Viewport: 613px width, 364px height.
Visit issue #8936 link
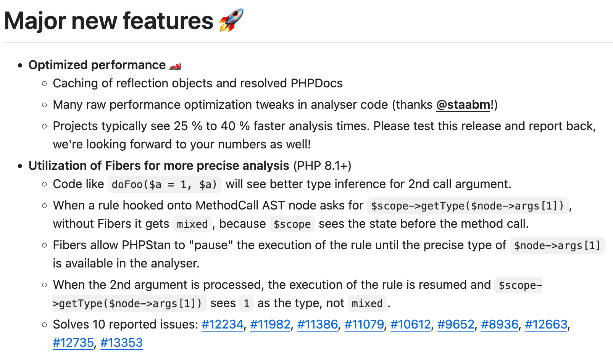[500, 324]
